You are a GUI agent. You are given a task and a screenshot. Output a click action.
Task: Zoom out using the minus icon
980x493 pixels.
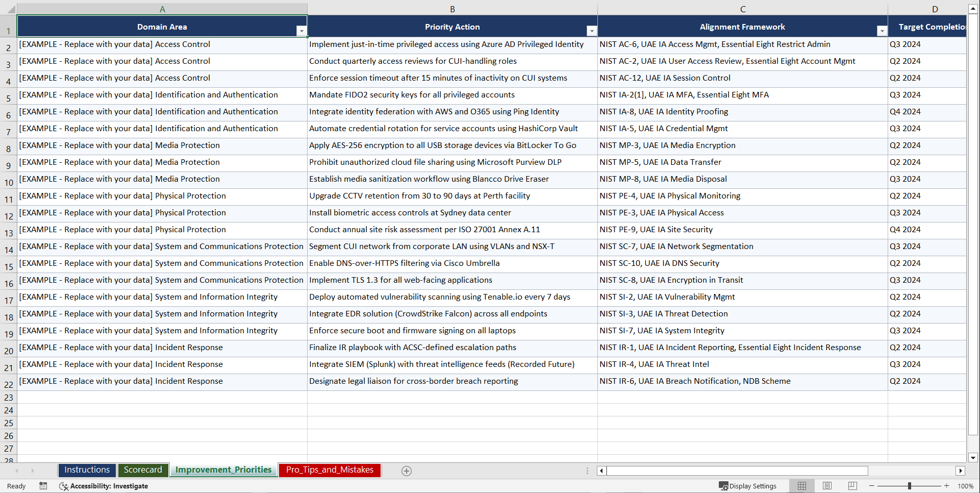[871, 486]
